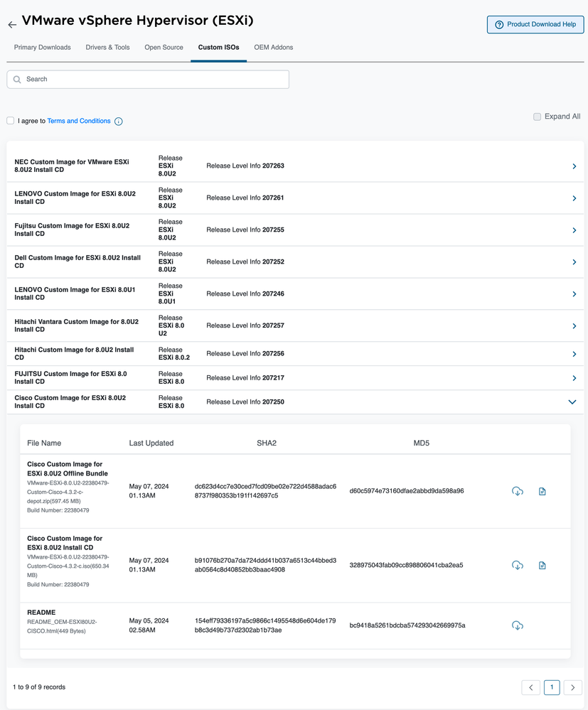Image resolution: width=588 pixels, height=710 pixels.
Task: Click the MD5 hash 328975043fab09cc898806041cba2ea5
Action: point(406,565)
